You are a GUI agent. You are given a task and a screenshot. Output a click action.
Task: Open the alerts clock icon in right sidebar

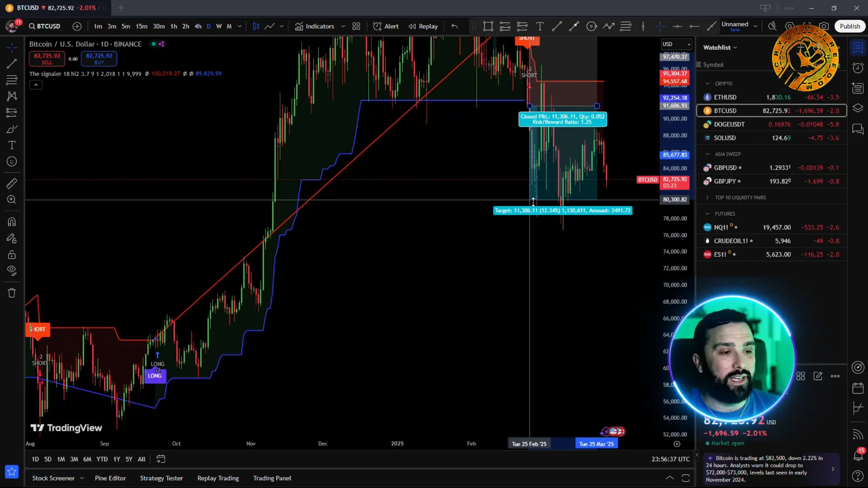[858, 68]
